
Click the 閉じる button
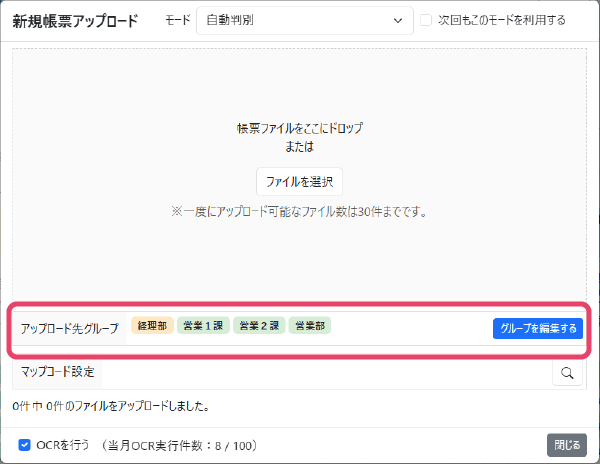click(566, 445)
